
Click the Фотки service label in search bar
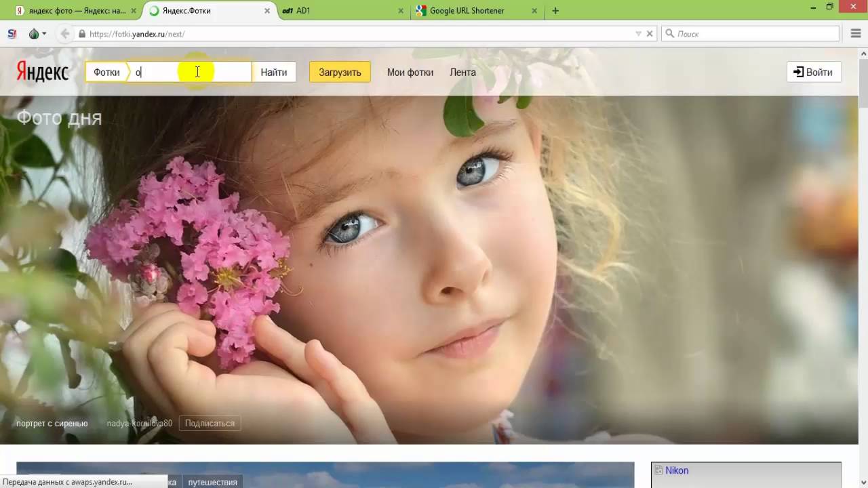(x=106, y=73)
